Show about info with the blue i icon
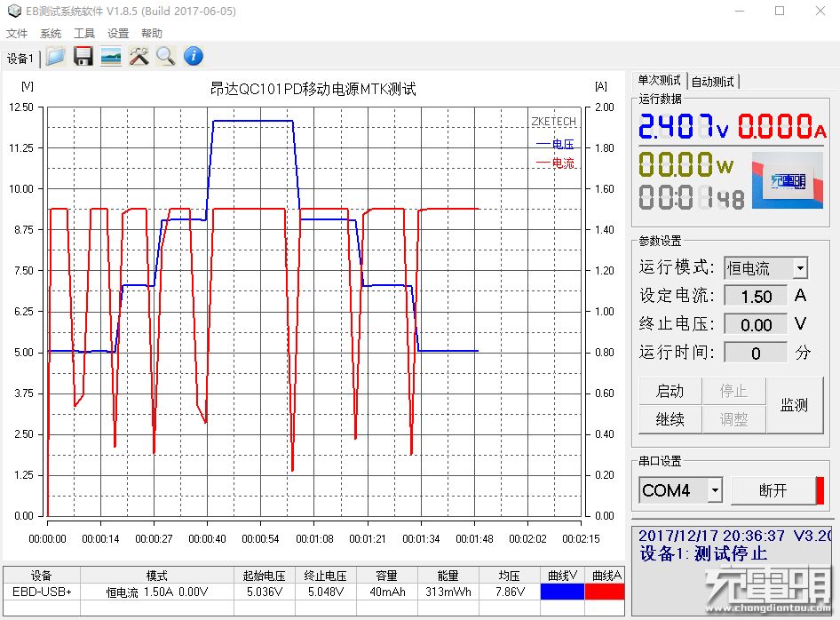840x620 pixels. [194, 56]
